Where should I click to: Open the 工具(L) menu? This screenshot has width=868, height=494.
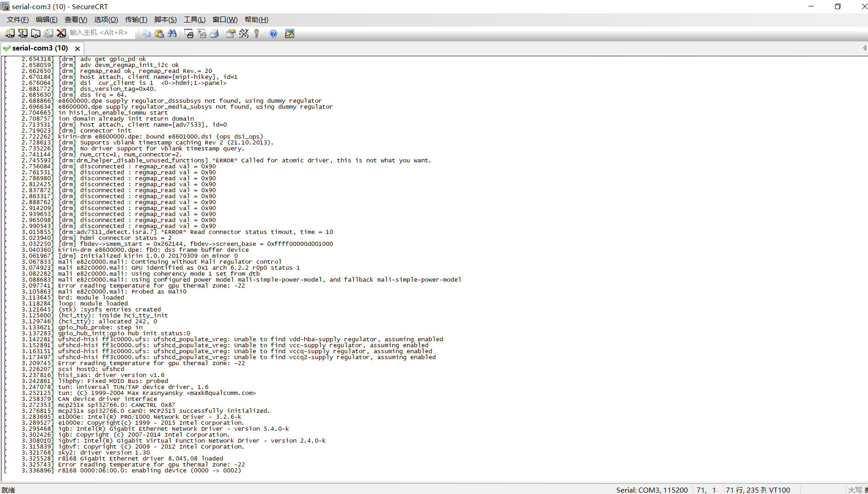pos(194,20)
